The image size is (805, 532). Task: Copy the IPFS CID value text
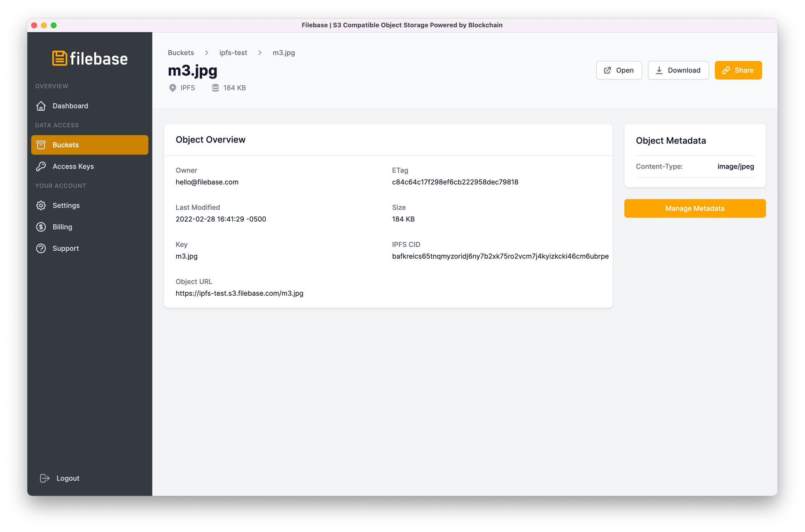click(x=500, y=256)
